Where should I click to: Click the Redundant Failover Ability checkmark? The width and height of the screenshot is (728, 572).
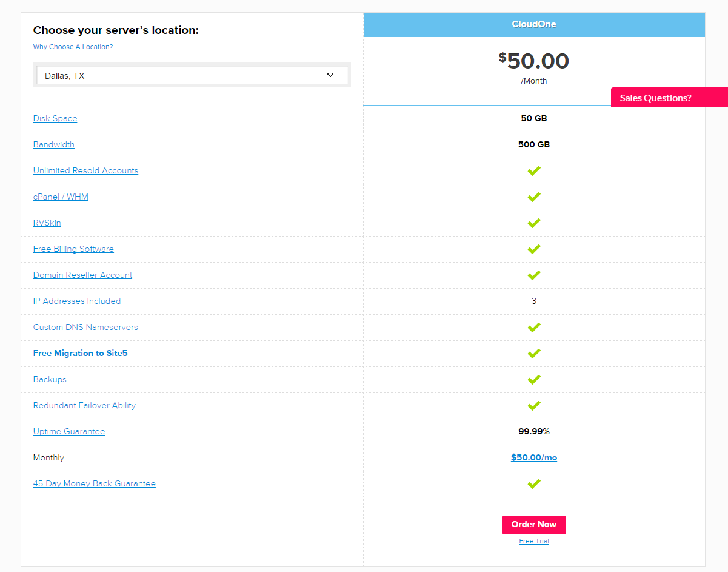[534, 405]
